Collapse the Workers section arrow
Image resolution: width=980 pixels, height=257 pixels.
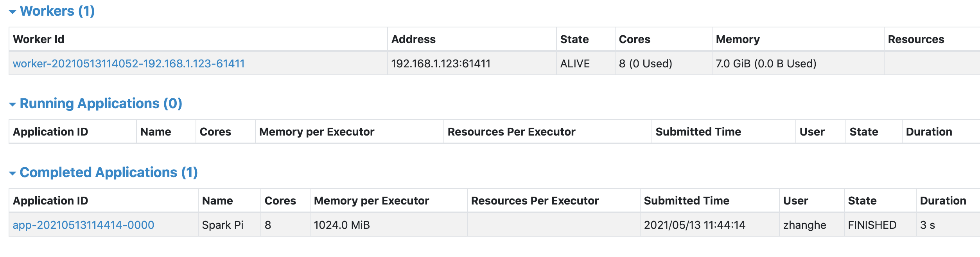coord(13,12)
